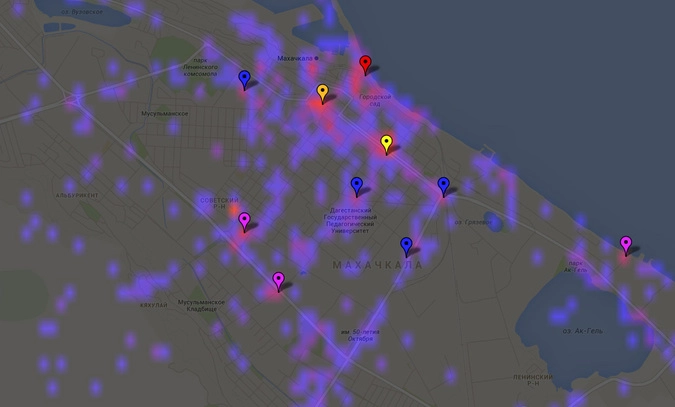The width and height of the screenshot is (675, 407).
Task: Select the orange map pin in the city center
Action: 322,93
